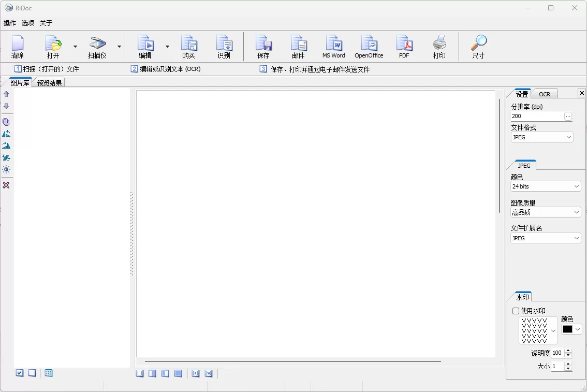Select the Rotate right tool in the sidebar
The height and width of the screenshot is (392, 587).
point(6,146)
